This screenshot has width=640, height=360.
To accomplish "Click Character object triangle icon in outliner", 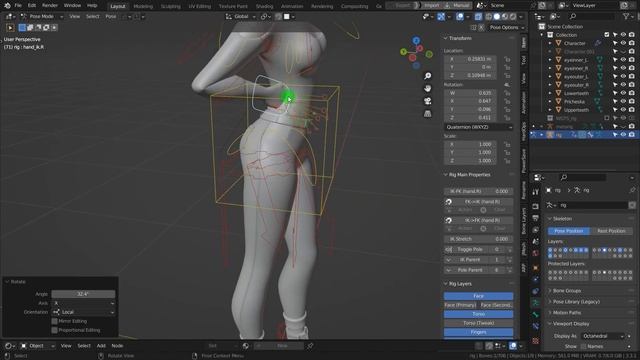I will click(558, 43).
